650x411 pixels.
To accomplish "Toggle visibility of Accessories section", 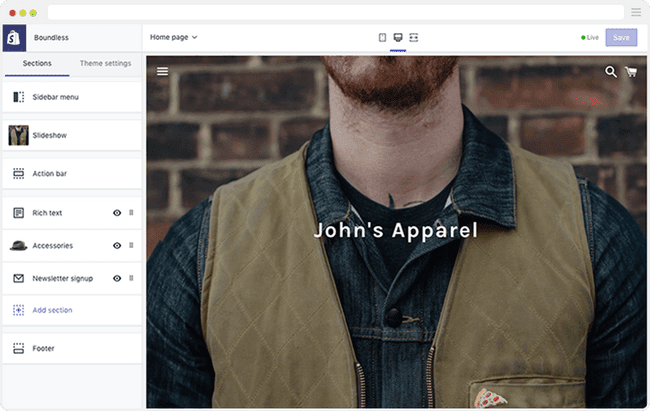I will point(117,246).
